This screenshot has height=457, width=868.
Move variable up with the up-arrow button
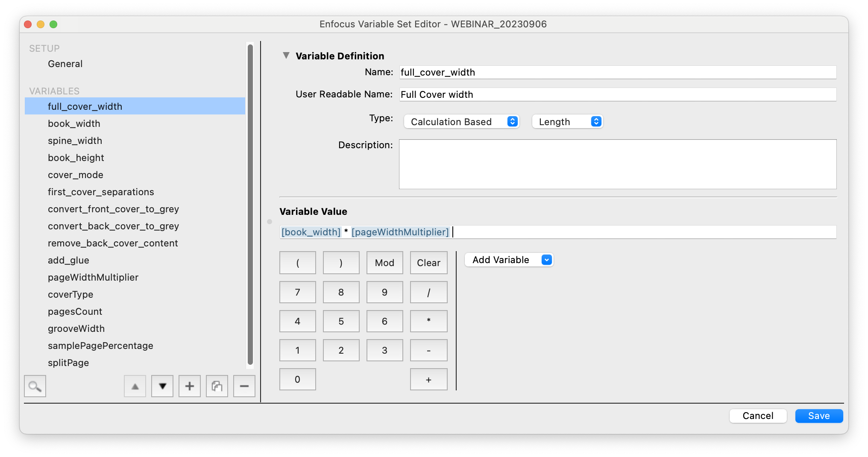coord(135,387)
